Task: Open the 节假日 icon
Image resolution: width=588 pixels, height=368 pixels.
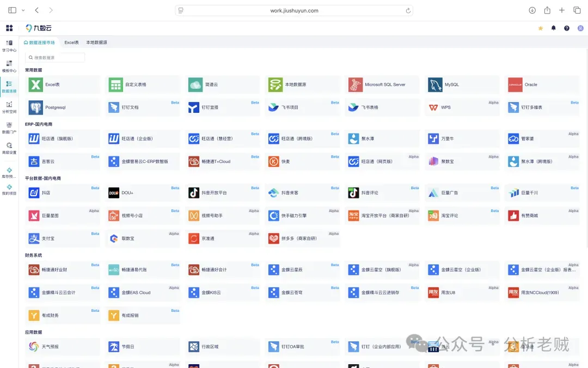Action: pyautogui.click(x=114, y=347)
